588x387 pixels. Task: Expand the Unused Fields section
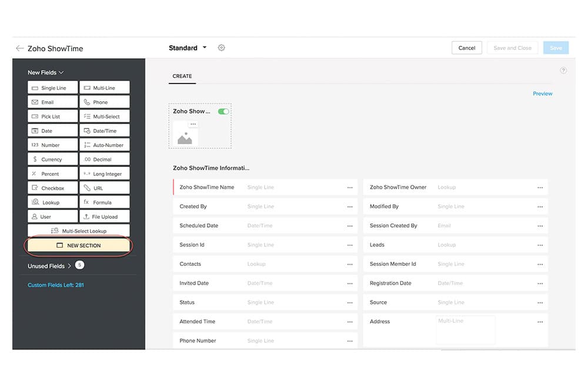(x=49, y=266)
